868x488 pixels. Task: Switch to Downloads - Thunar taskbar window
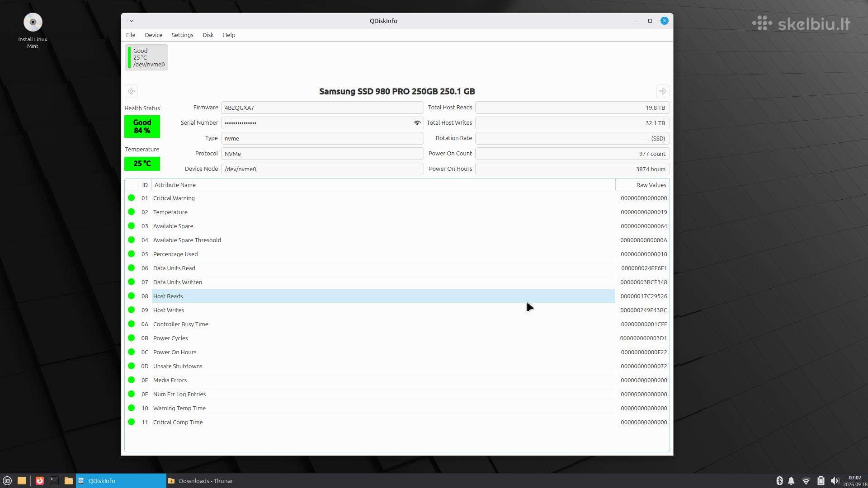coord(211,481)
